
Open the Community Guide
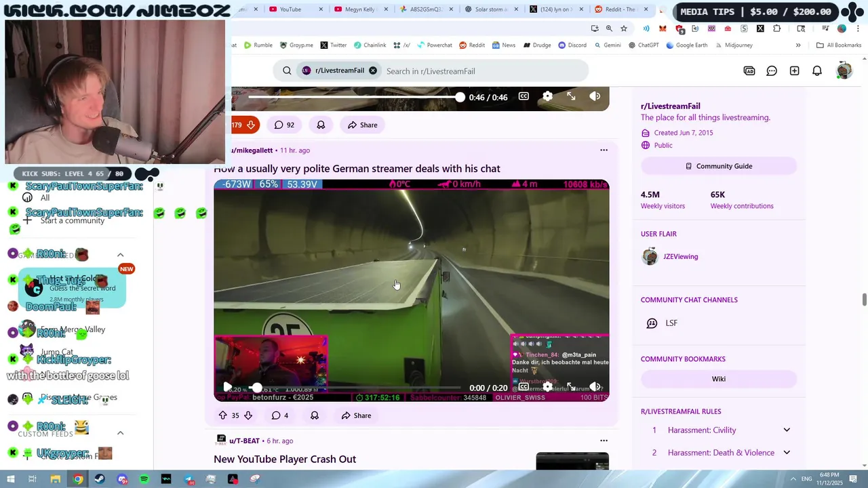719,166
